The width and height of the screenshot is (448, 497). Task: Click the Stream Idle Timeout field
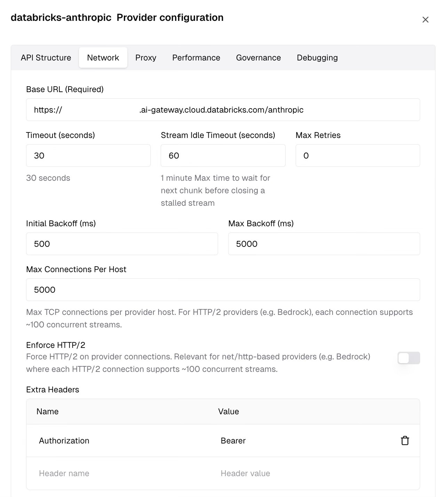[x=223, y=156]
